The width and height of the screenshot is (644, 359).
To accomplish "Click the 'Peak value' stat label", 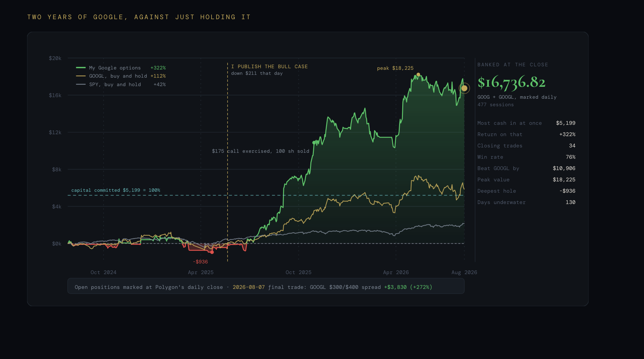I will tap(493, 179).
